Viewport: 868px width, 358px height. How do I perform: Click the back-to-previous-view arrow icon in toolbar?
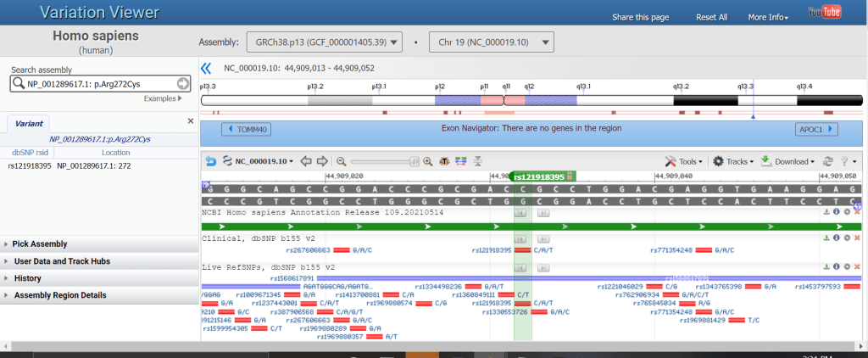point(211,161)
